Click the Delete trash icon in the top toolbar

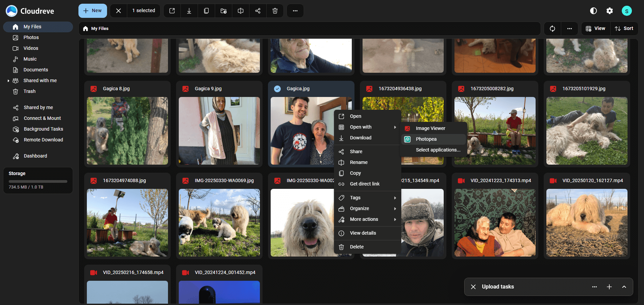pos(275,11)
